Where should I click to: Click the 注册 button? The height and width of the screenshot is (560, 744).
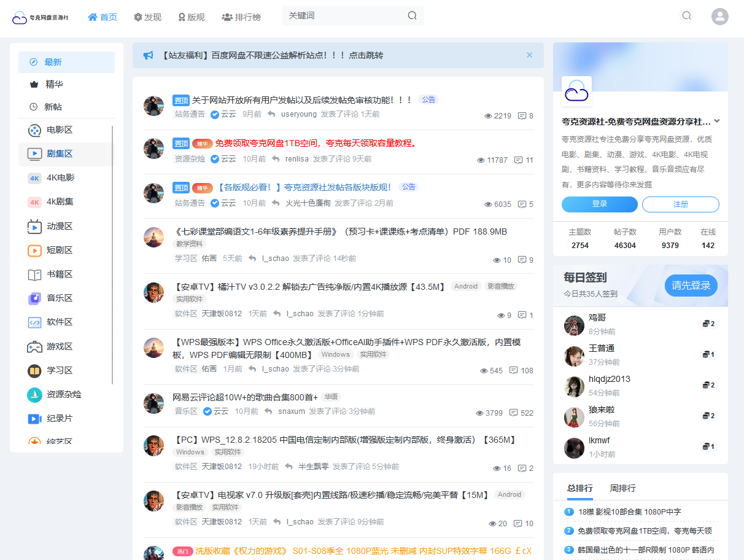coord(681,204)
